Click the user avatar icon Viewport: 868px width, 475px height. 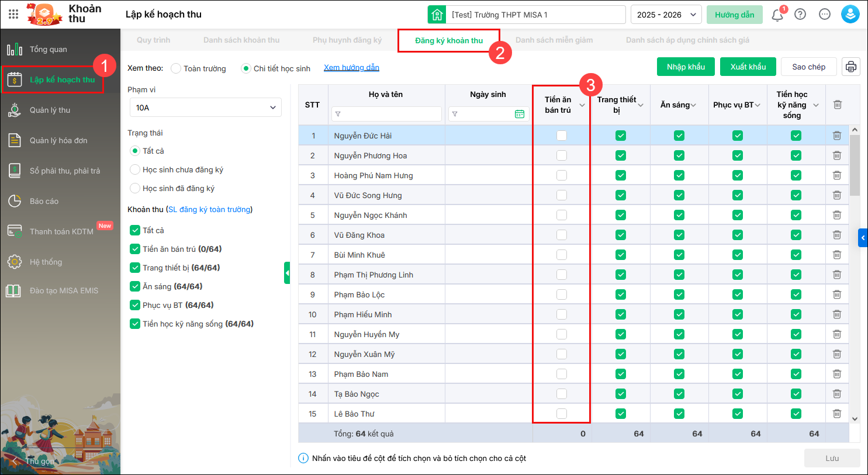tap(850, 15)
